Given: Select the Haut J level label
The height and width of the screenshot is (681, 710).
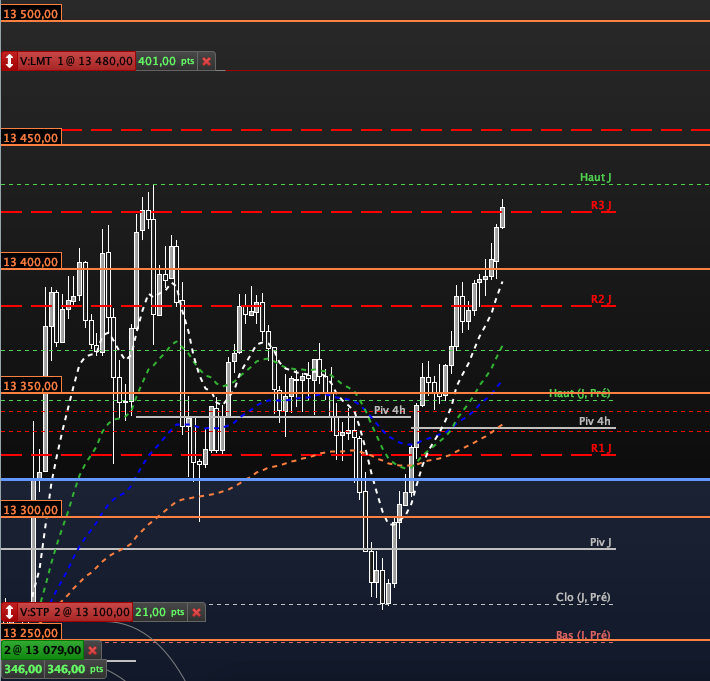Looking at the screenshot, I should tap(595, 177).
